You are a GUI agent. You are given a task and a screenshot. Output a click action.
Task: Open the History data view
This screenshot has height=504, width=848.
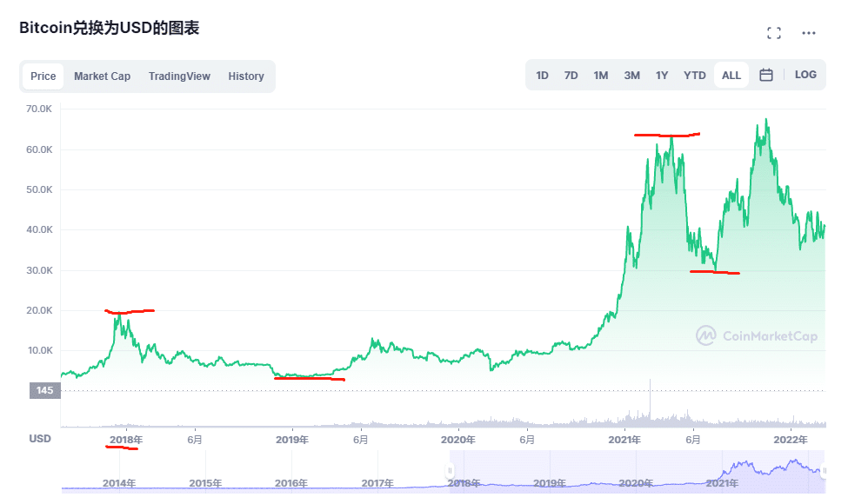click(x=246, y=76)
